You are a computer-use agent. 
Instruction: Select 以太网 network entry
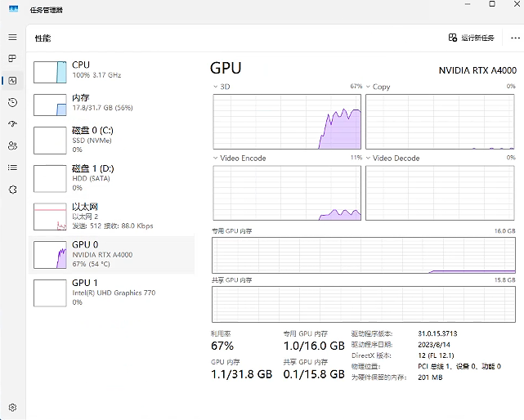(112, 216)
